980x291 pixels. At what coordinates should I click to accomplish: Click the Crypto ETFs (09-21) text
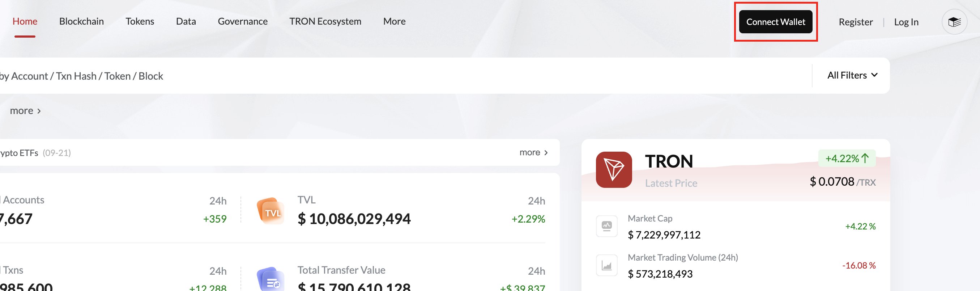35,153
